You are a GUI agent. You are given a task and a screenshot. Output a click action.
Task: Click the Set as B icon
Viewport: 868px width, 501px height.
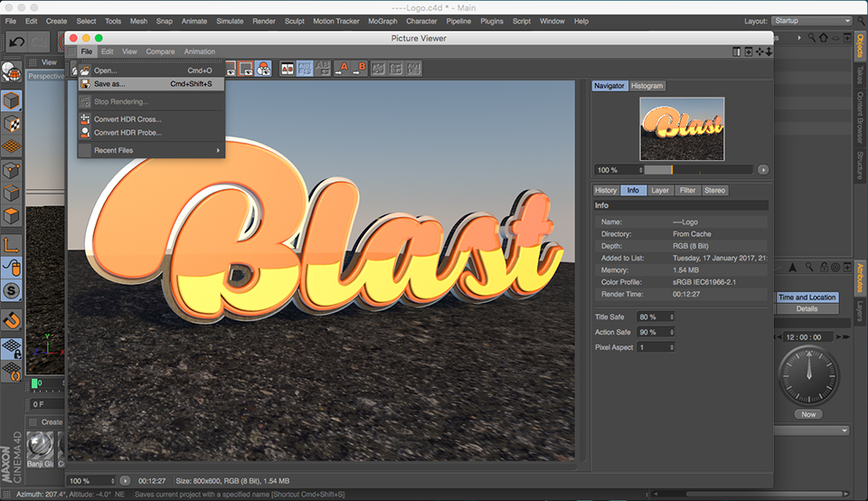point(360,69)
